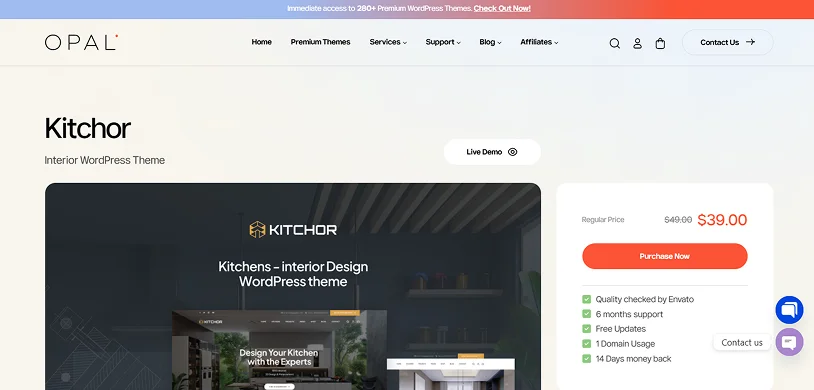The height and width of the screenshot is (390, 814).
Task: Click the $49.00 crossed-out price
Action: 678,220
